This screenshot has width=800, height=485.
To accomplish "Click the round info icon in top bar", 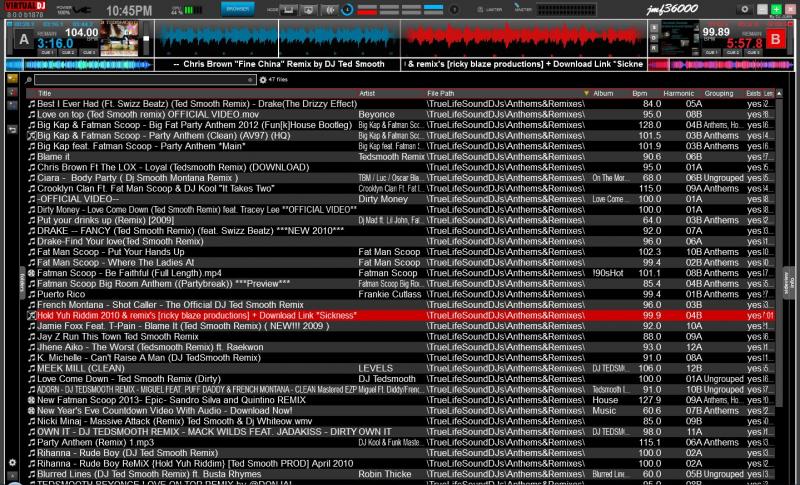I will [x=454, y=10].
